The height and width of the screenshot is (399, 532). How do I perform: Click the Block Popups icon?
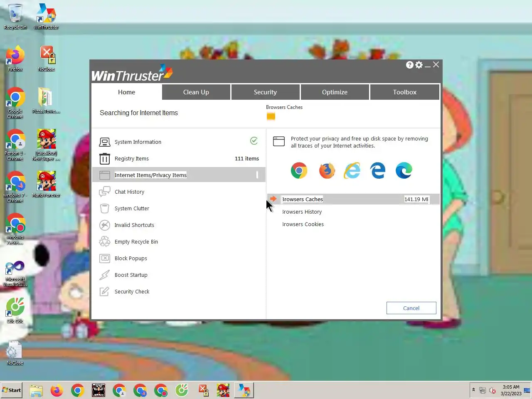point(105,258)
